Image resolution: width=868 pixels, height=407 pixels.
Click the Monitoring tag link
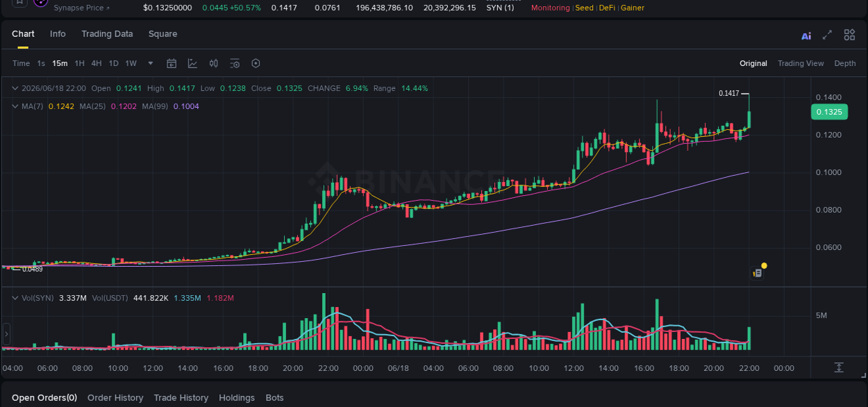click(550, 8)
